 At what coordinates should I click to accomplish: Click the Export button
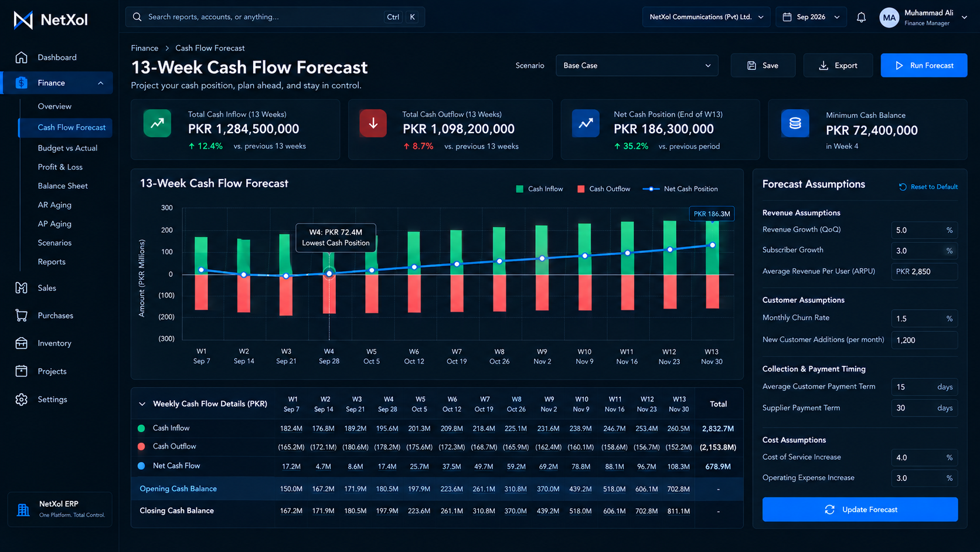838,66
